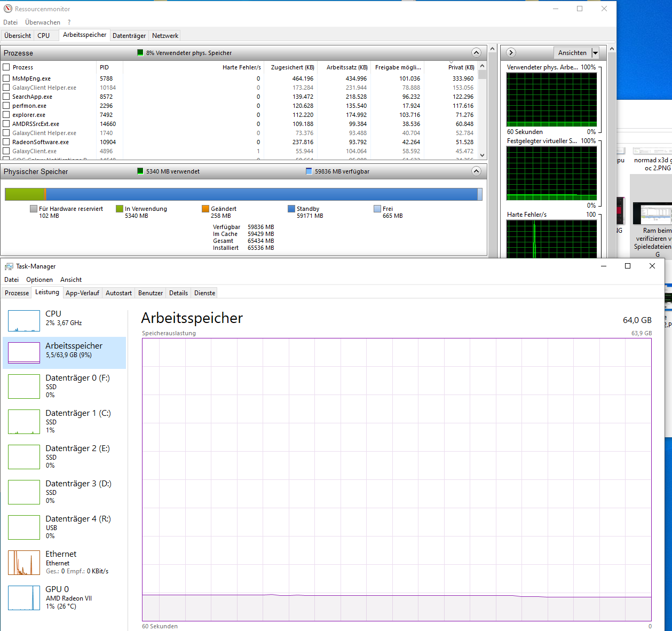Sort by Harte Fehler/s column
This screenshot has height=631, width=672.
(193, 67)
